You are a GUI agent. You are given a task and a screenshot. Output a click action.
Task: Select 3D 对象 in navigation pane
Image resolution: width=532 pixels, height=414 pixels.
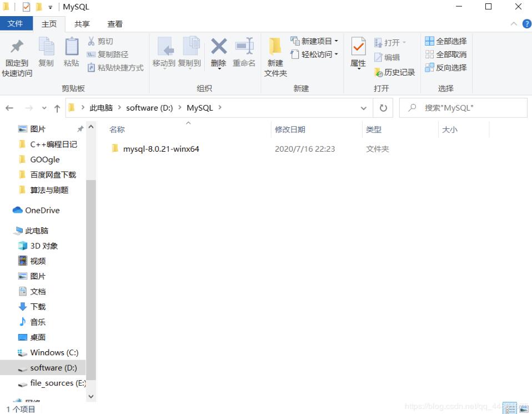click(x=38, y=246)
